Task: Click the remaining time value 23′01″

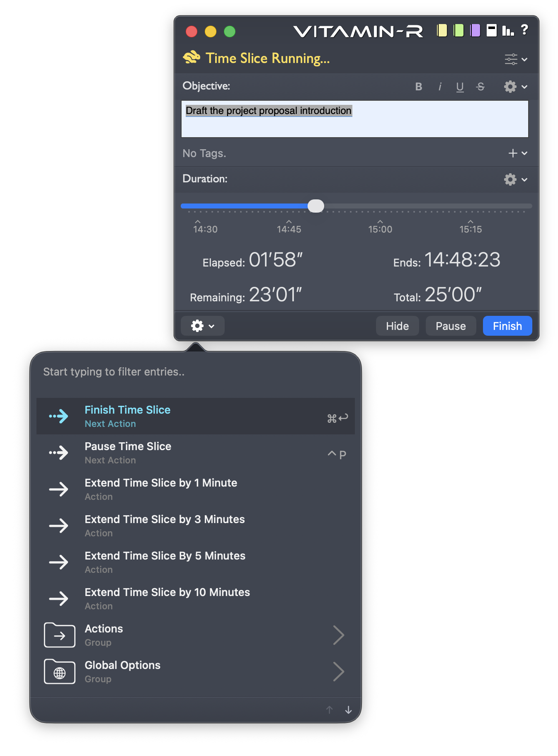Action: pyautogui.click(x=275, y=295)
